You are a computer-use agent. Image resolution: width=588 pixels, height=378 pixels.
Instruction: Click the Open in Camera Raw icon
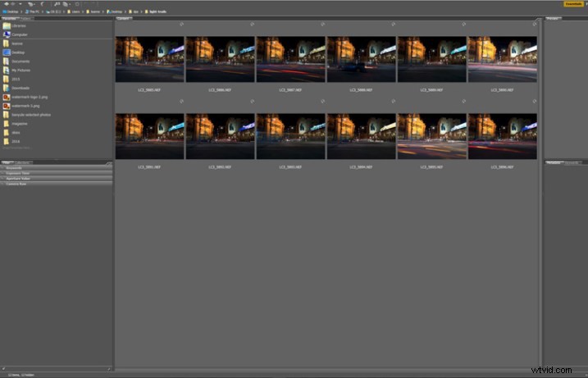[x=77, y=4]
